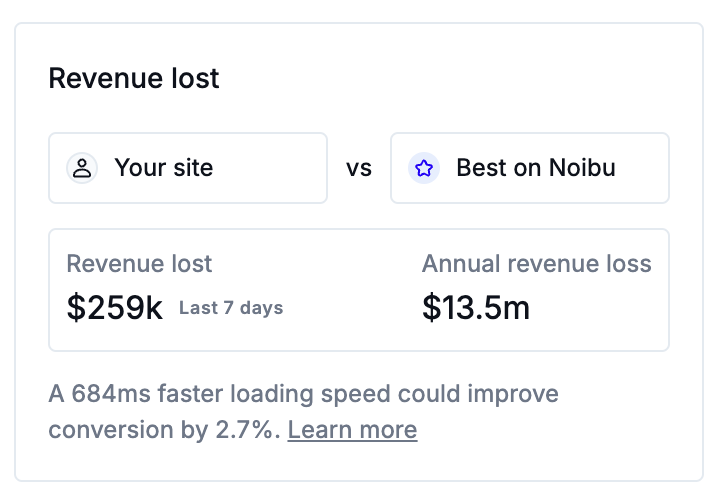Click the person icon beside Your site
The width and height of the screenshot is (716, 498).
[82, 168]
